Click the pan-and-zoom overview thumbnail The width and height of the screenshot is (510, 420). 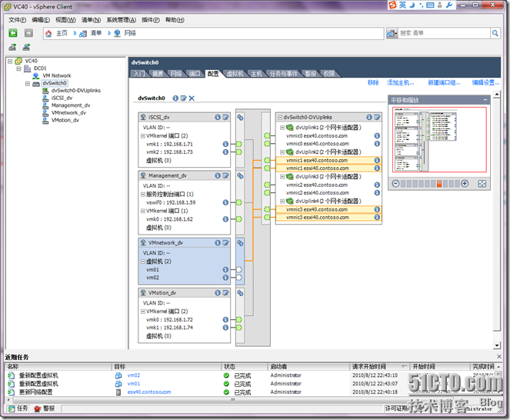[x=439, y=139]
